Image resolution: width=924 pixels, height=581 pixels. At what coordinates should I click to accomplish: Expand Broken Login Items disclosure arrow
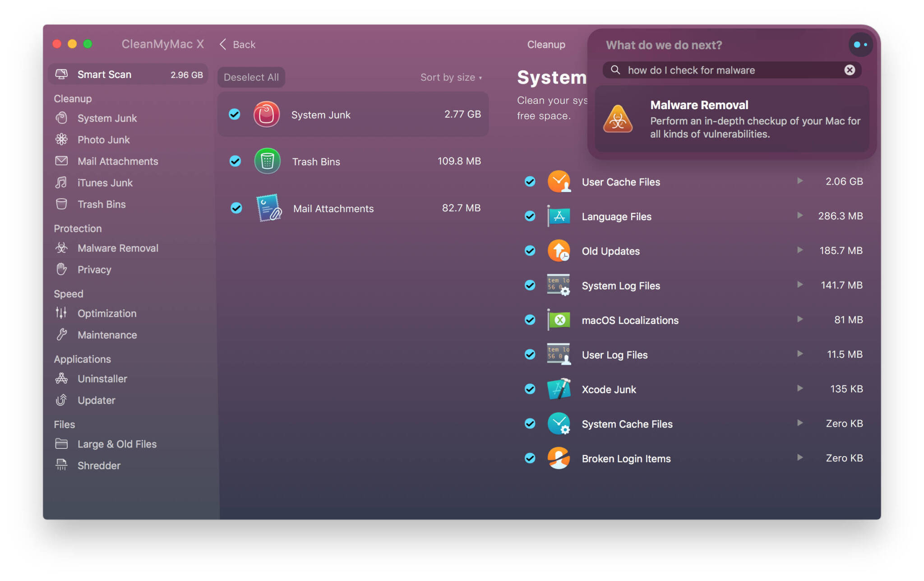[x=800, y=457]
